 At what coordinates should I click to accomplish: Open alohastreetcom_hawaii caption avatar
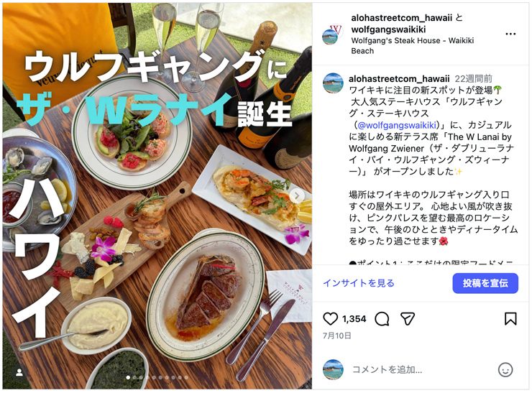click(x=332, y=83)
